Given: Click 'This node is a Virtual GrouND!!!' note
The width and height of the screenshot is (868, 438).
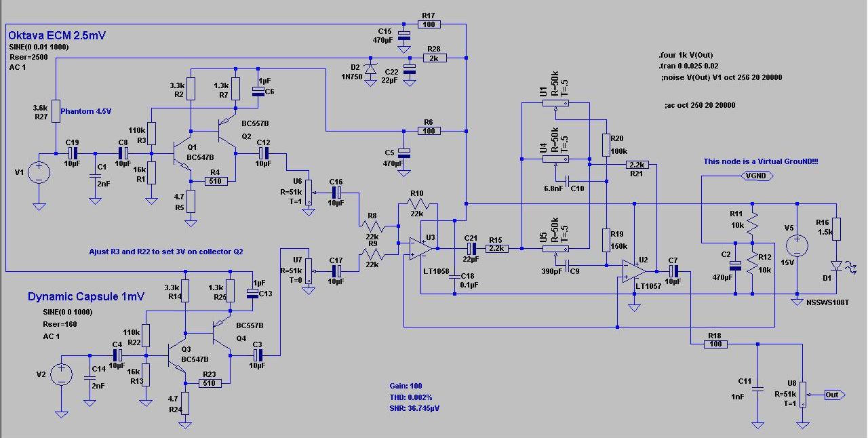Looking at the screenshot, I should tap(761, 161).
